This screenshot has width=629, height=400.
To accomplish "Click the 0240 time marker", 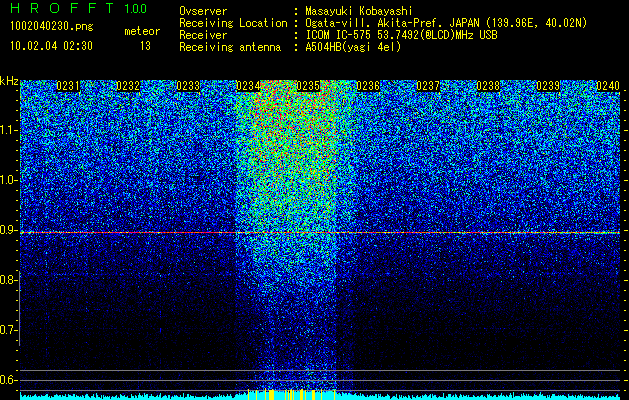I will point(608,86).
